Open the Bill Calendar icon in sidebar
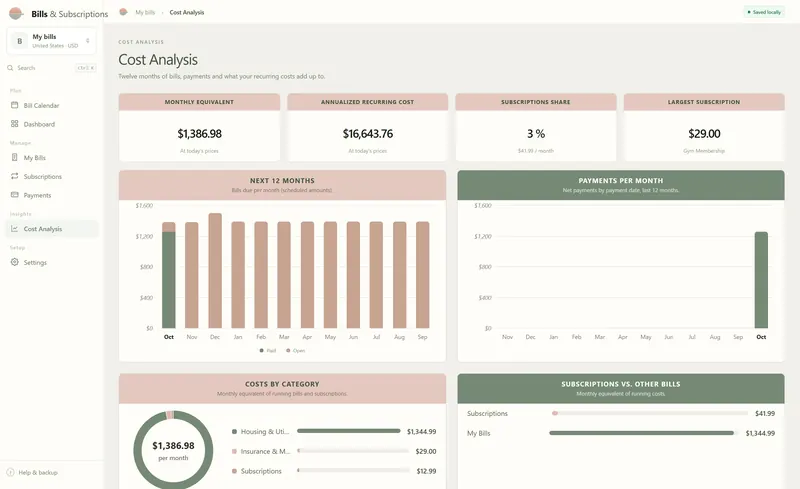 [14, 105]
